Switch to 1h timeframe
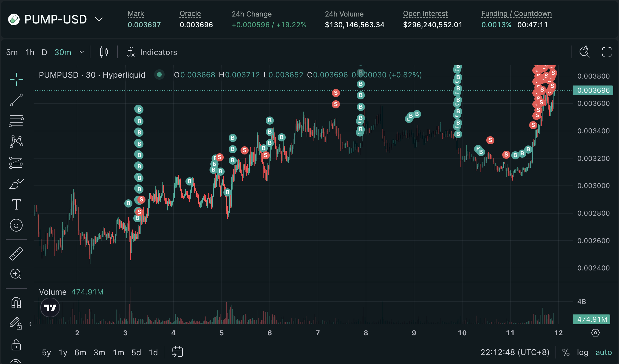This screenshot has height=364, width=619. (x=30, y=52)
